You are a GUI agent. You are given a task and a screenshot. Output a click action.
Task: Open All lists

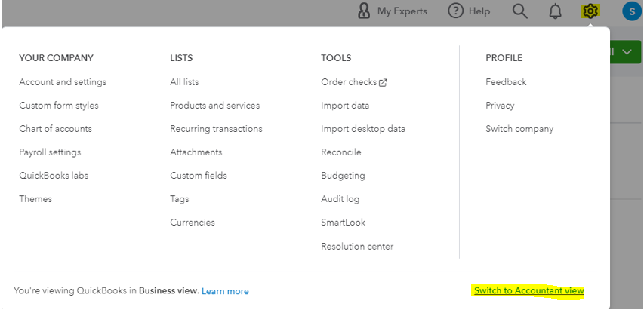[x=184, y=82]
